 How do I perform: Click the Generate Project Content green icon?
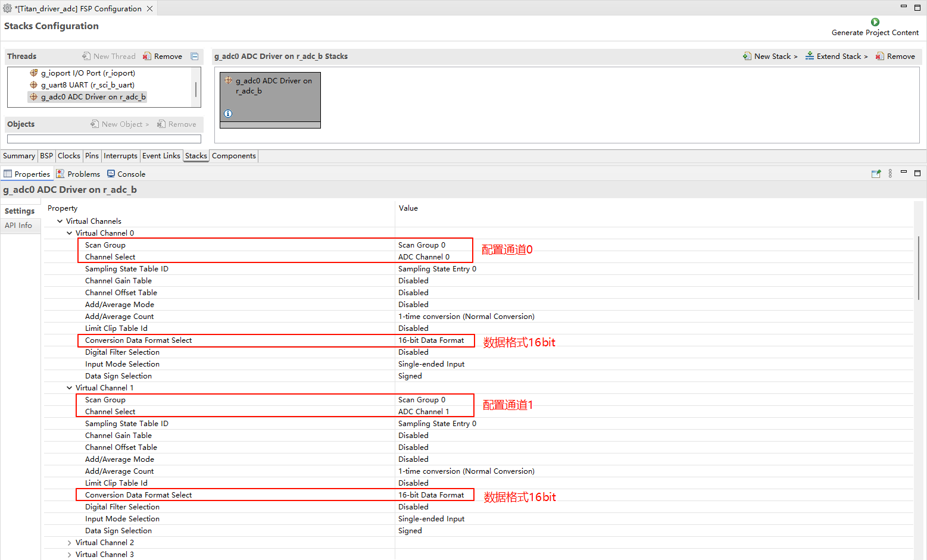[875, 22]
